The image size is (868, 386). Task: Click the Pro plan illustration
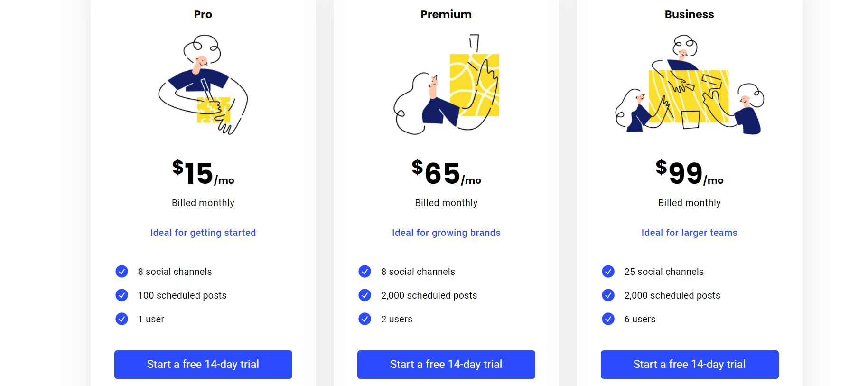203,85
